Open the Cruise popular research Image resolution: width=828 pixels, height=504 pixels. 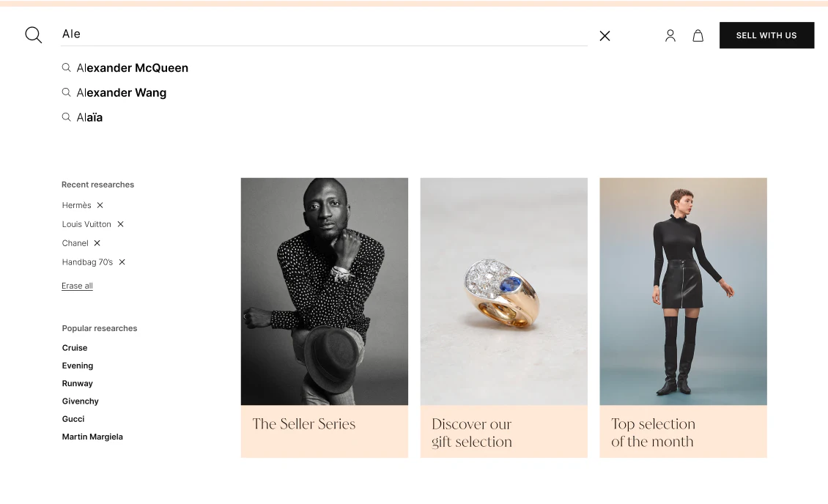click(75, 348)
